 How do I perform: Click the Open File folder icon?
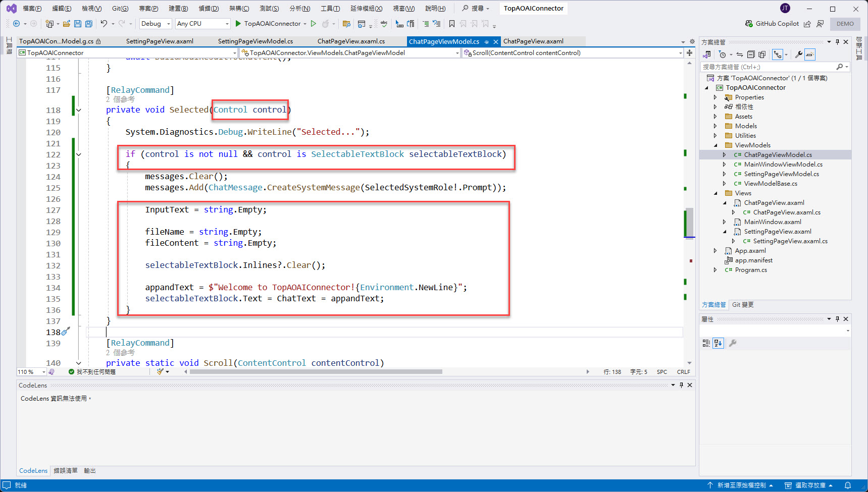(66, 24)
